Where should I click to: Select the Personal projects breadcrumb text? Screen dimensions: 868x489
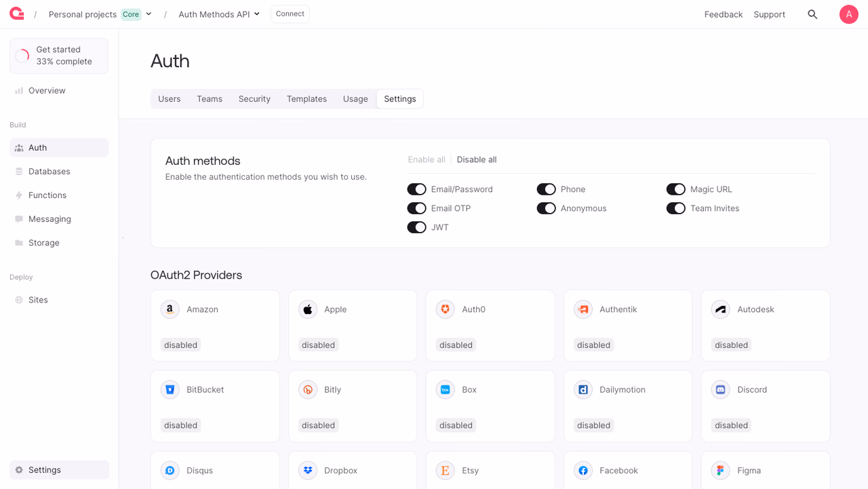click(x=83, y=14)
